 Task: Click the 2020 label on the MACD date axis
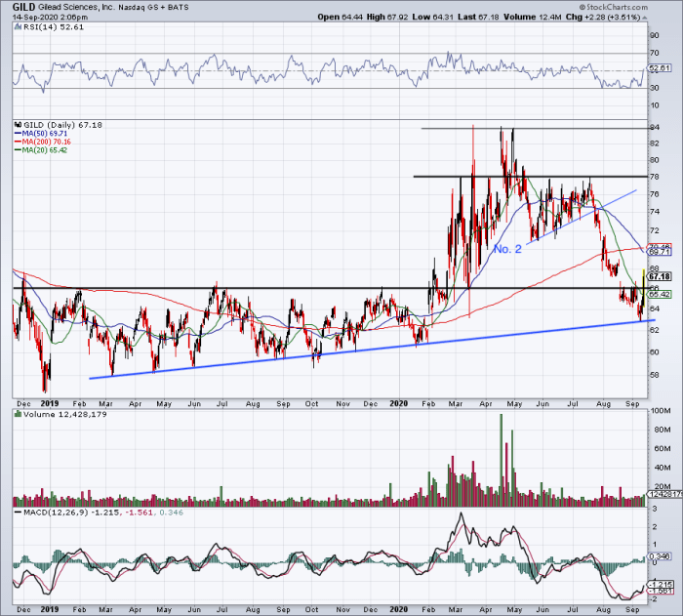(x=398, y=609)
